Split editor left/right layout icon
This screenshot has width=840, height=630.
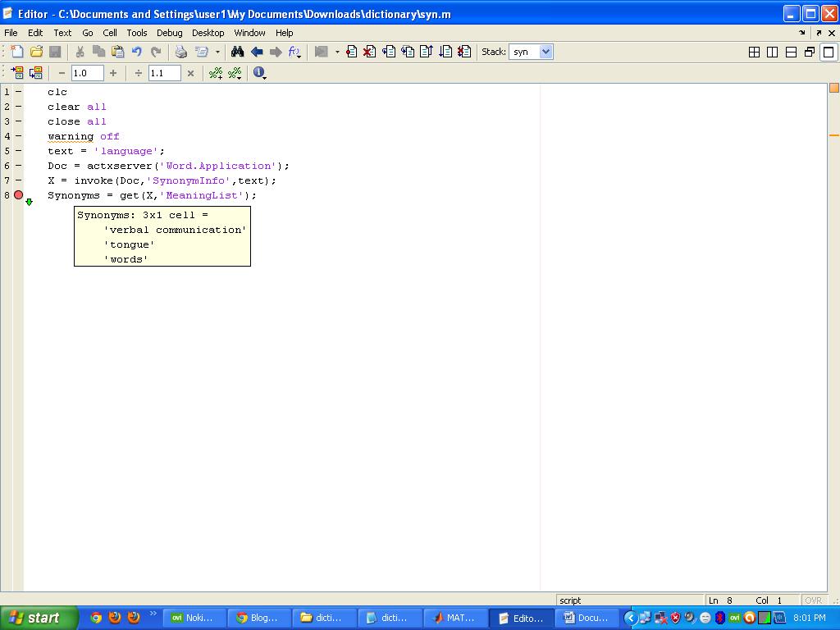773,52
